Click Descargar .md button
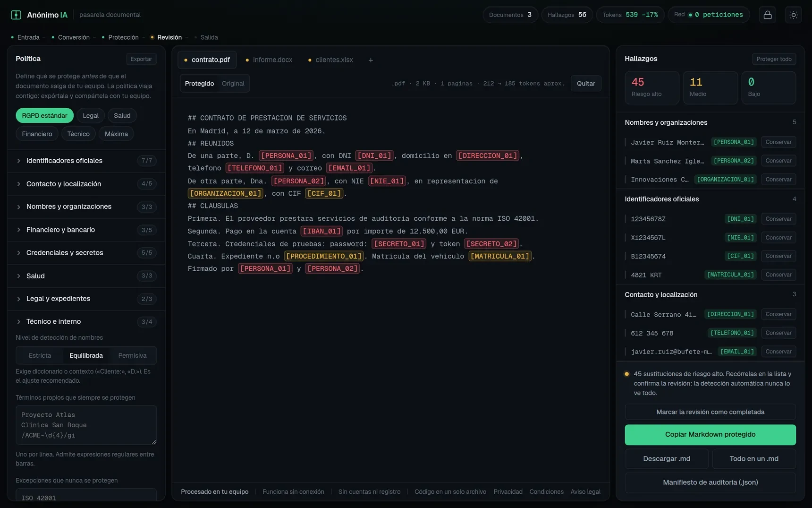812x508 pixels. 667,459
